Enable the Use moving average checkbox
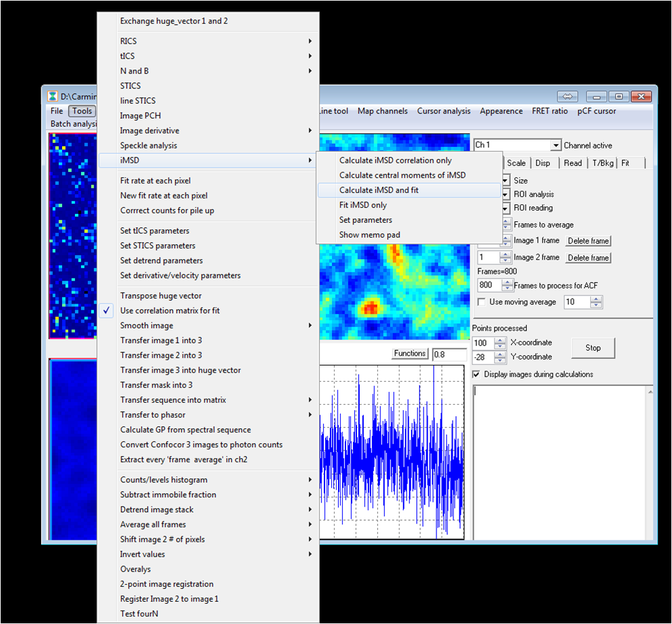The height and width of the screenshot is (624, 672). click(x=482, y=302)
